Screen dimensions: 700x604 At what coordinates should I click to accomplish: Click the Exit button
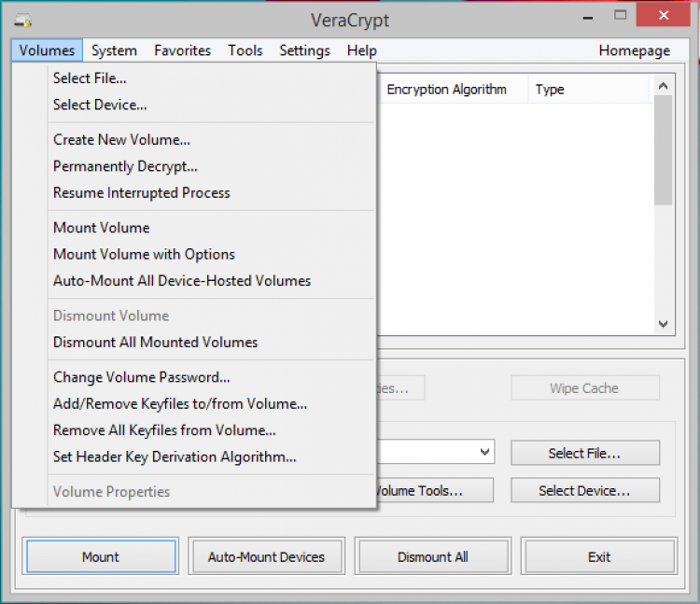599,557
